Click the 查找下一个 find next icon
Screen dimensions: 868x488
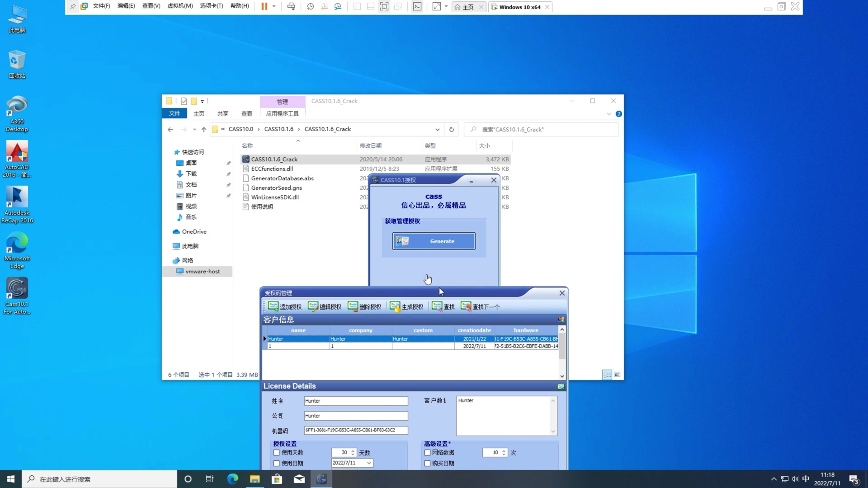[466, 306]
